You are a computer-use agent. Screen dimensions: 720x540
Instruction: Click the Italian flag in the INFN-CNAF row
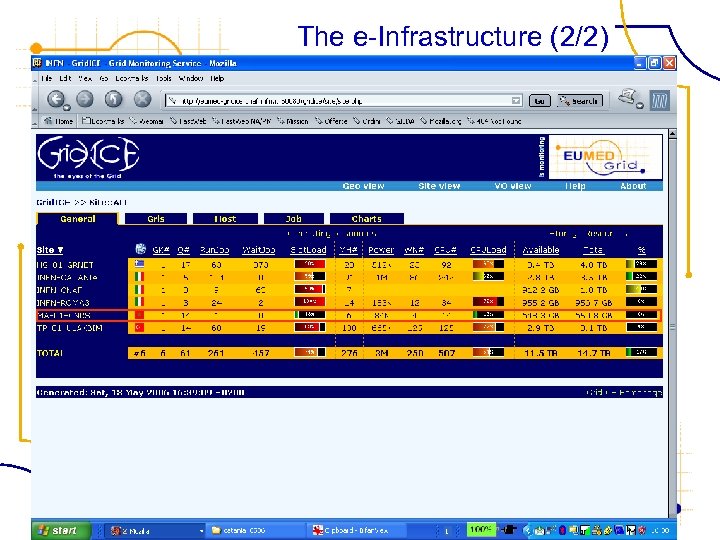click(139, 290)
